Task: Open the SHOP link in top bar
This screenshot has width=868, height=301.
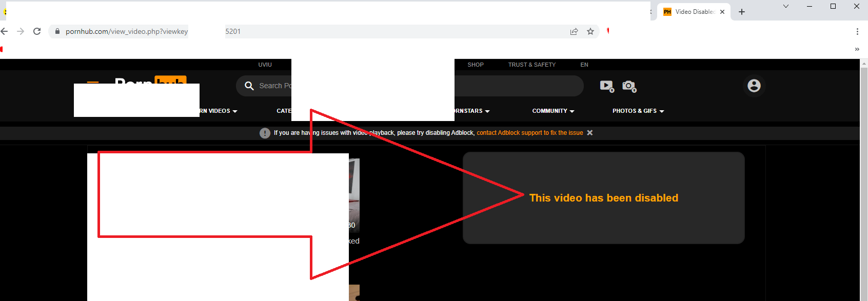Action: [476, 65]
